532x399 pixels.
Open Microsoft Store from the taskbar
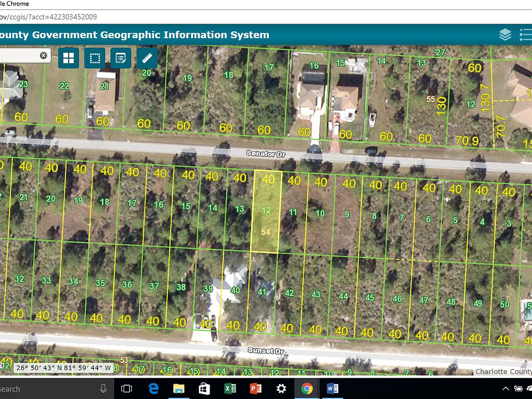[x=204, y=389]
